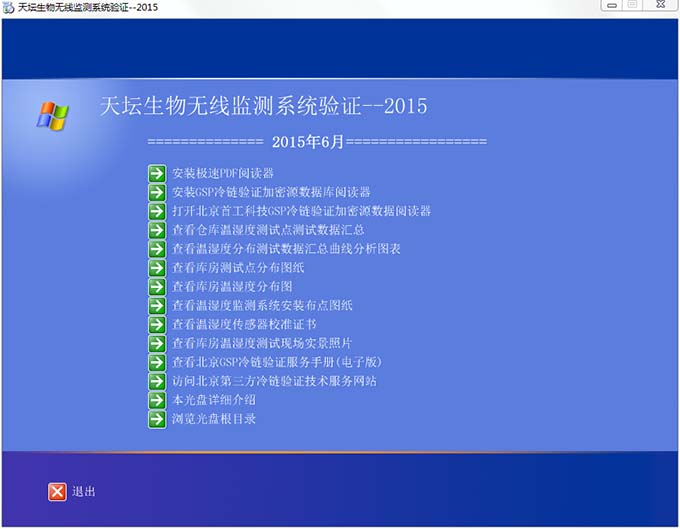
Task: Click the application icon in title bar
Action: [x=8, y=7]
